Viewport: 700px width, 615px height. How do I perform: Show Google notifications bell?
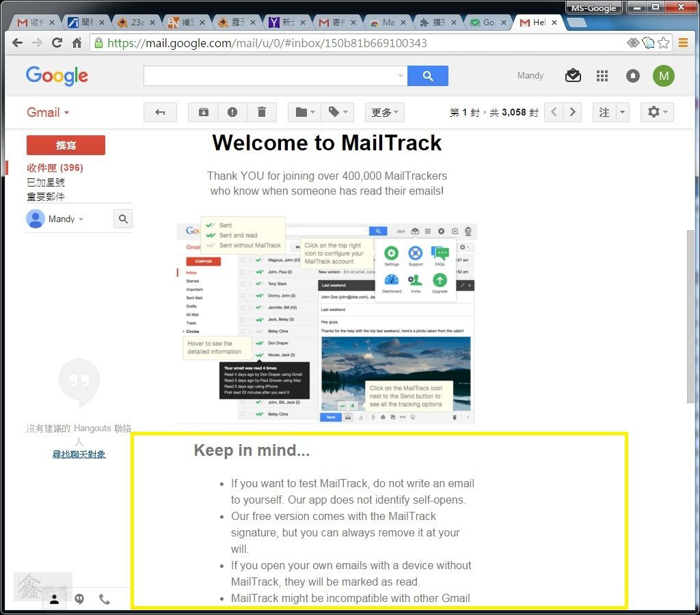[632, 76]
